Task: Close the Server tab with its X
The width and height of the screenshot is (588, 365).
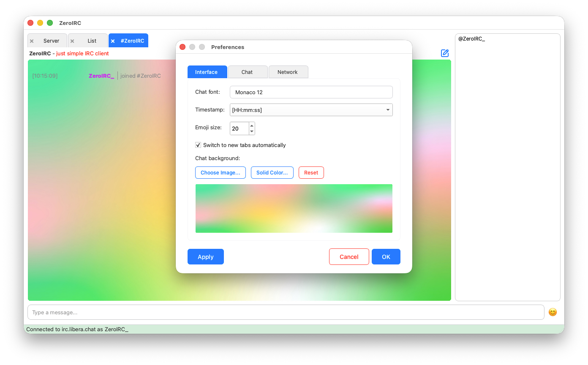Action: coord(32,41)
